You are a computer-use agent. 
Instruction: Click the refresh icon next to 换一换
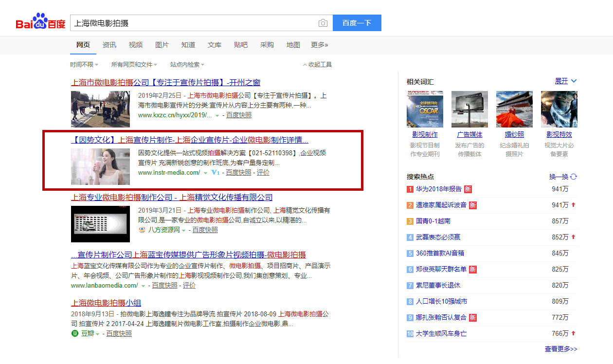(573, 177)
